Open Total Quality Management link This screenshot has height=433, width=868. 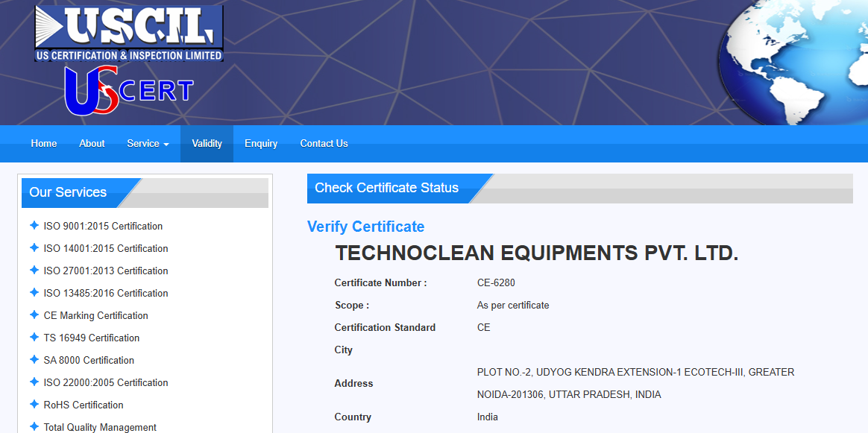(x=100, y=427)
